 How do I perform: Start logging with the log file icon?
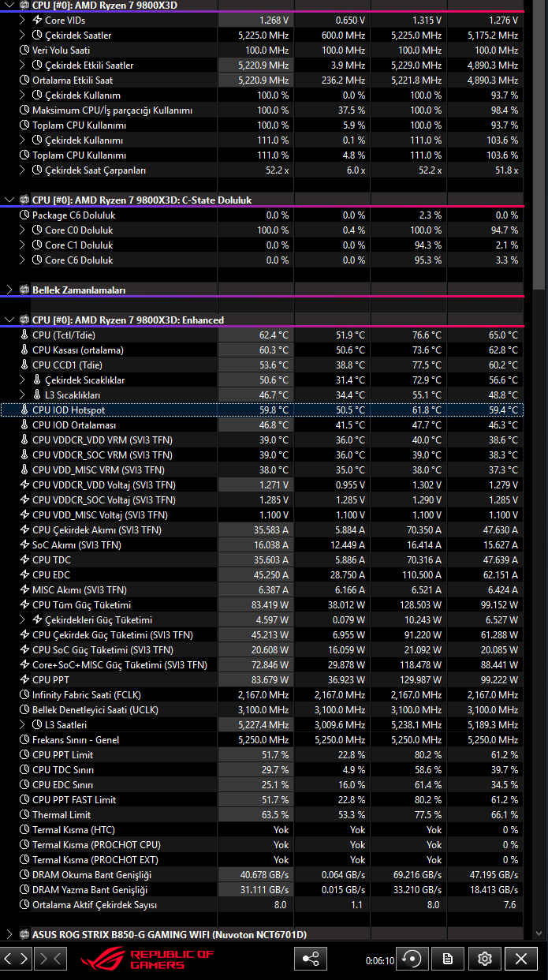click(448, 959)
